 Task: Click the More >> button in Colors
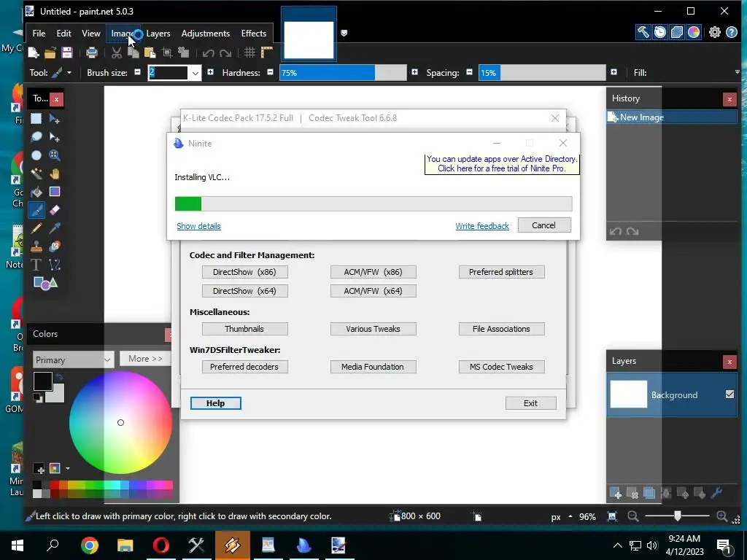(145, 359)
